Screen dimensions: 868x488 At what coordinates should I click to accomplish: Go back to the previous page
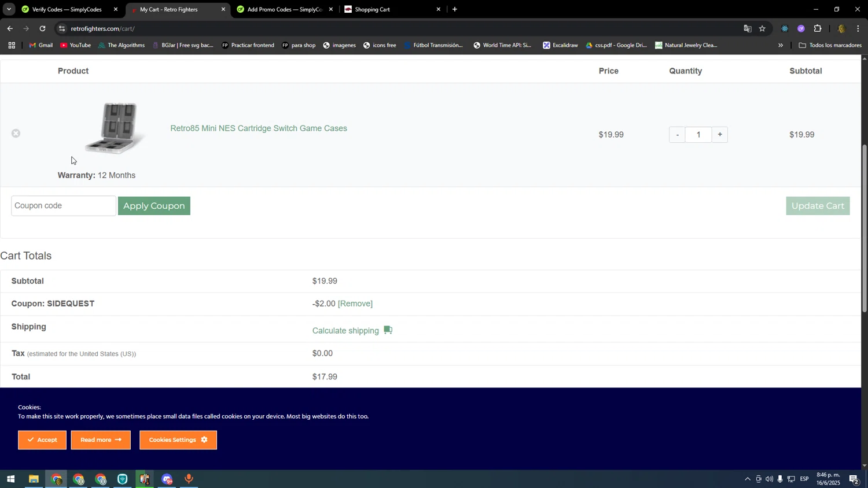[x=10, y=28]
